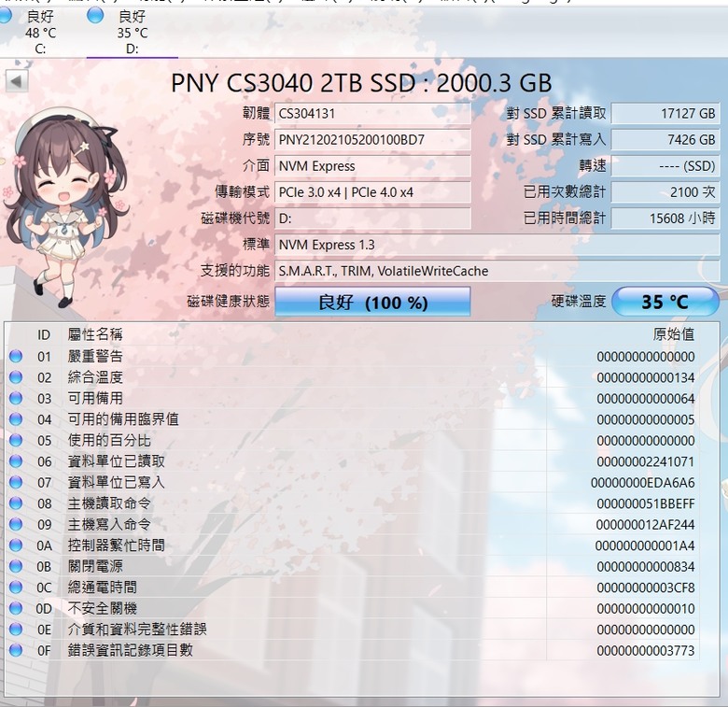Click the interface field NVM Express
The height and width of the screenshot is (707, 728).
pyautogui.click(x=372, y=166)
